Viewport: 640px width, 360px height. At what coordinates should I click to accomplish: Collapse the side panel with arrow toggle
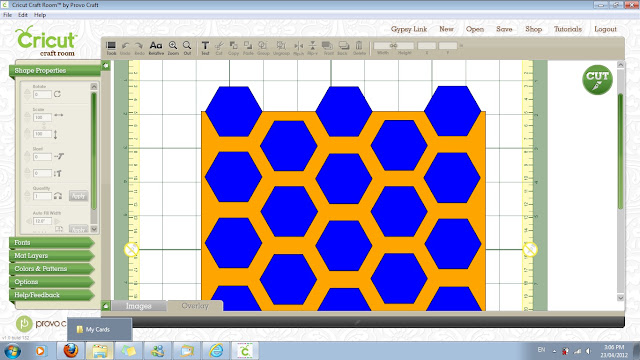coord(106,65)
